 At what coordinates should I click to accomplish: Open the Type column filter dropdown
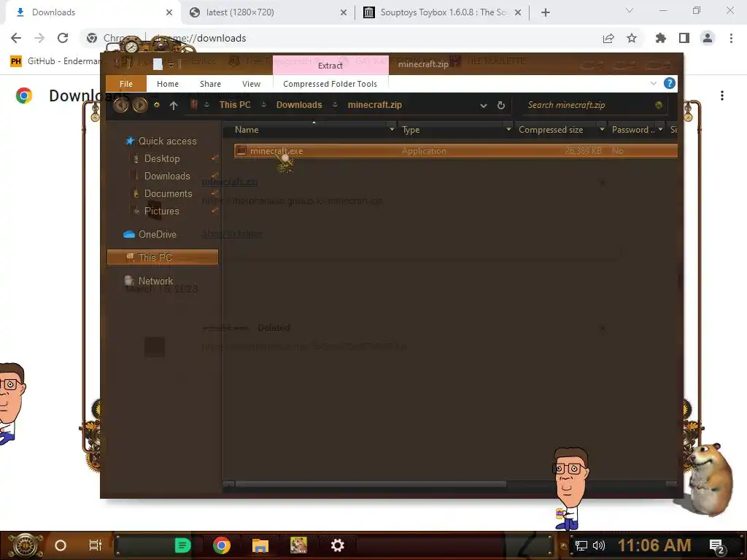point(508,129)
